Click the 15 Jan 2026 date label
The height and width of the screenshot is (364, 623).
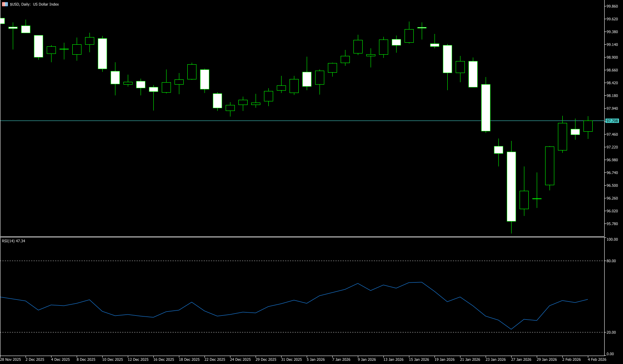point(419,360)
